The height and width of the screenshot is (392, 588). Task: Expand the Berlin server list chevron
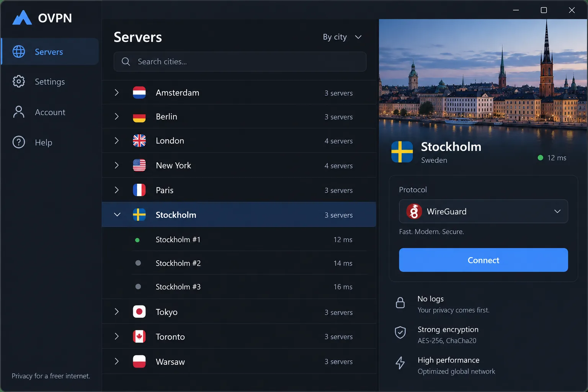pos(117,116)
